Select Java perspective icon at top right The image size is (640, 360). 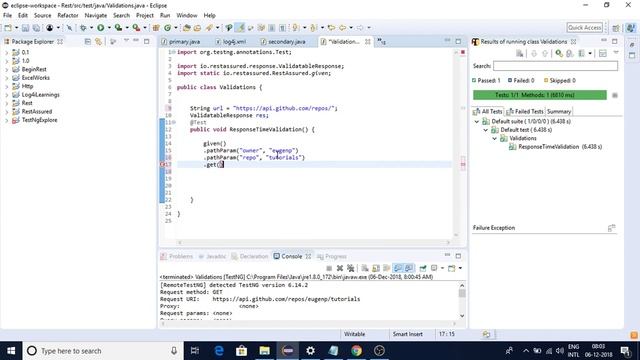click(x=631, y=28)
